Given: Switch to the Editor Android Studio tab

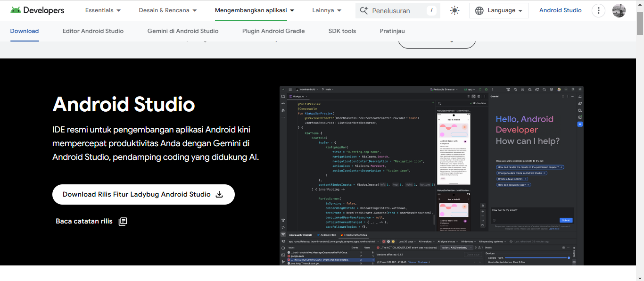Looking at the screenshot, I should [x=93, y=31].
